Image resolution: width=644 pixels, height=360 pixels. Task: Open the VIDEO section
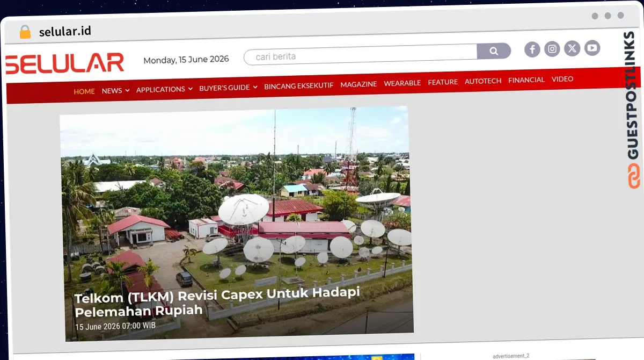pyautogui.click(x=562, y=79)
